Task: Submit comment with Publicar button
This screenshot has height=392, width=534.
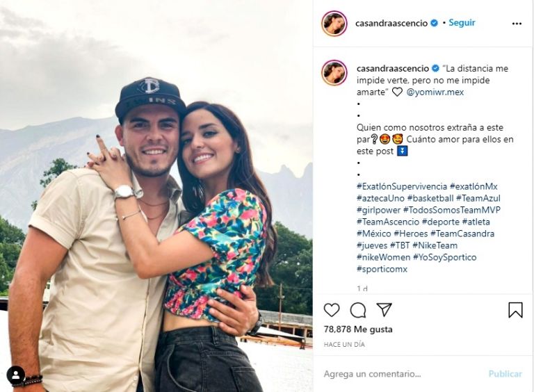Action: point(505,374)
